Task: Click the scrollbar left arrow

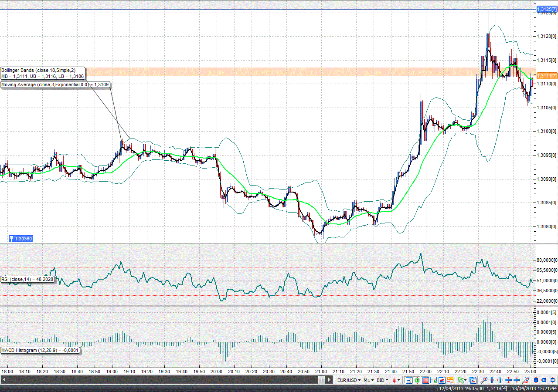Action: tap(4, 380)
